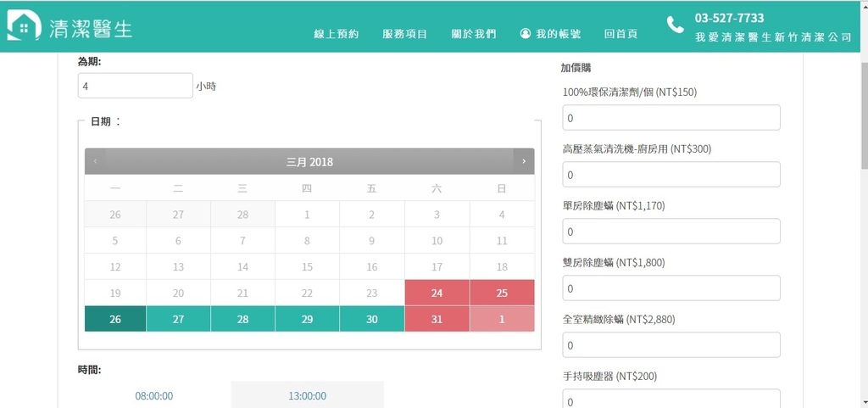
Task: Select the 08:00:00 time slot
Action: click(x=154, y=395)
